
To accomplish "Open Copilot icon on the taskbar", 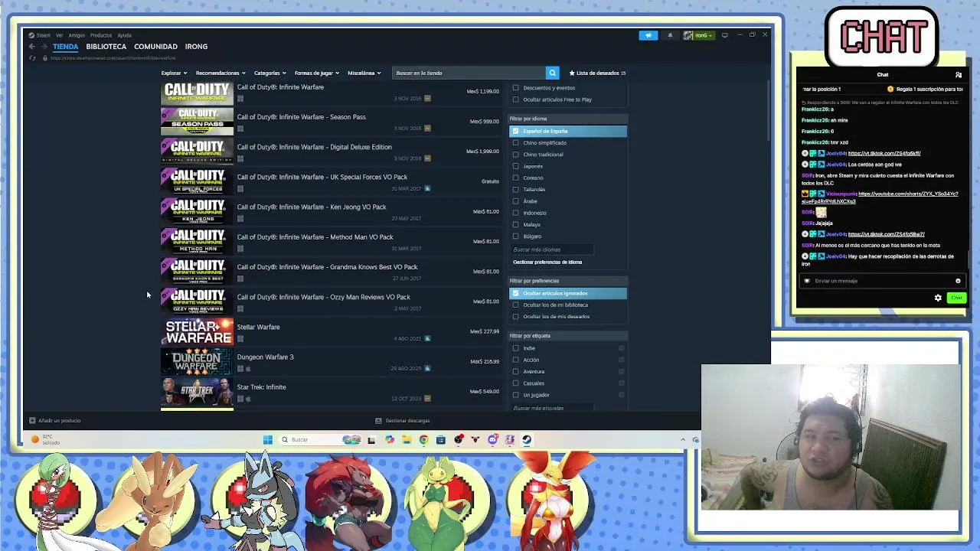I will (x=390, y=439).
